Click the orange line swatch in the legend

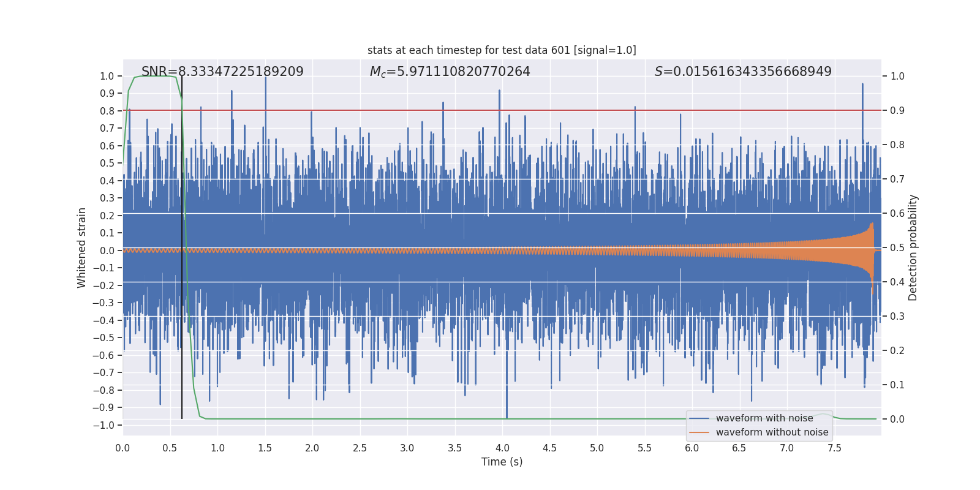(x=699, y=432)
